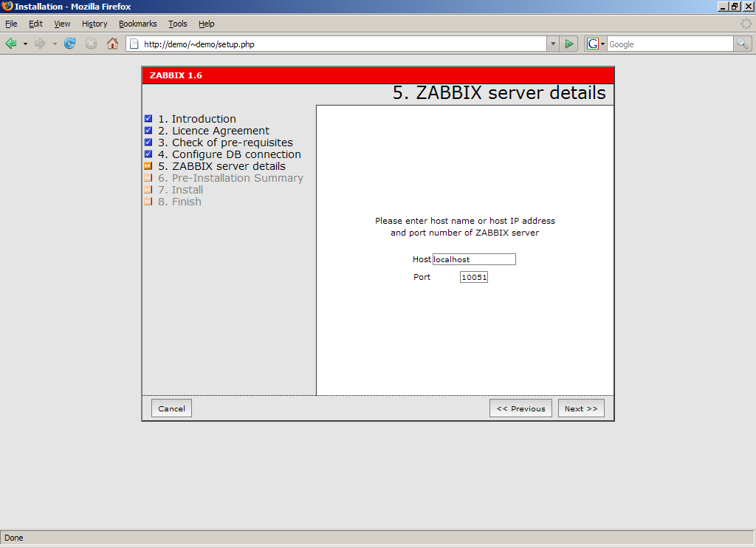Click the Port input field
Image resolution: width=756 pixels, height=548 pixels.
[x=474, y=277]
